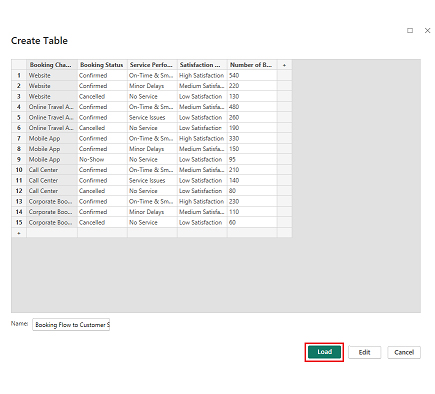Close the Create Table dialog window
Screen dimensions: 435x394
click(x=427, y=31)
